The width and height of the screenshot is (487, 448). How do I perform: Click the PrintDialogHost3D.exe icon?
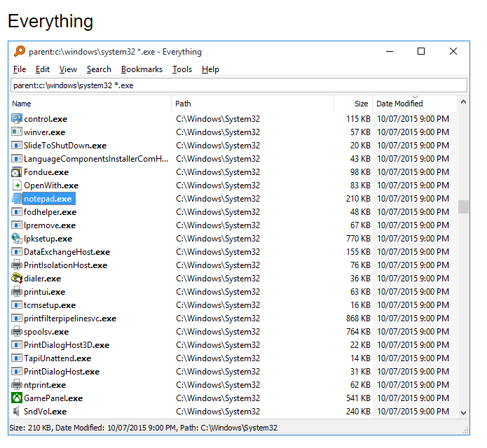(x=17, y=344)
